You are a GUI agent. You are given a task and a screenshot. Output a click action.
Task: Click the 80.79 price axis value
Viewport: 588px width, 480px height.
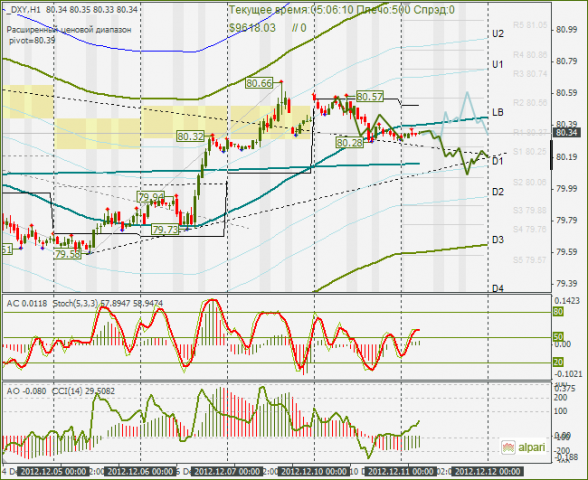click(566, 61)
